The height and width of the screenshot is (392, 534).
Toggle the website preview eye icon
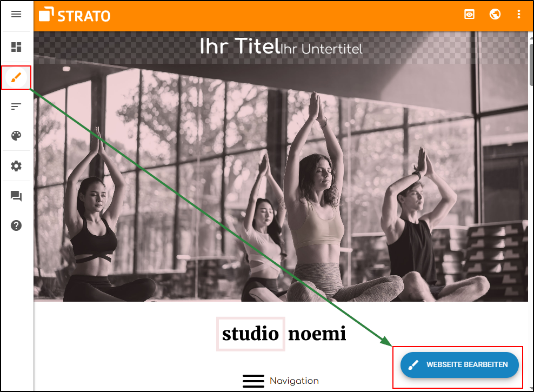coord(469,14)
